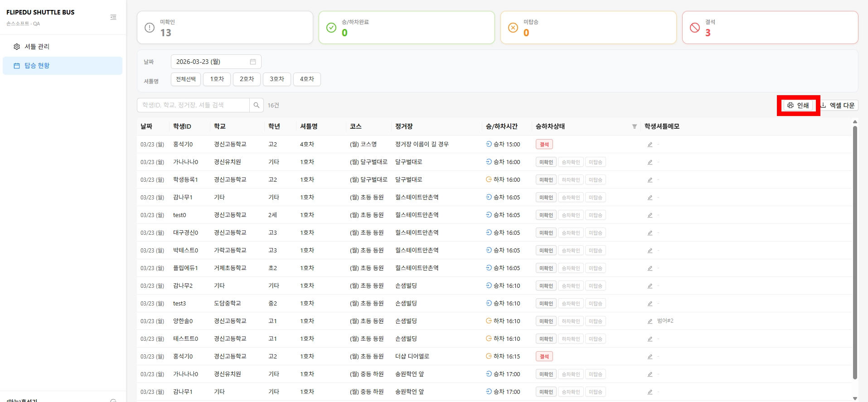Click the 승/하차완료 0 summary card
This screenshot has width=868, height=402.
click(407, 28)
